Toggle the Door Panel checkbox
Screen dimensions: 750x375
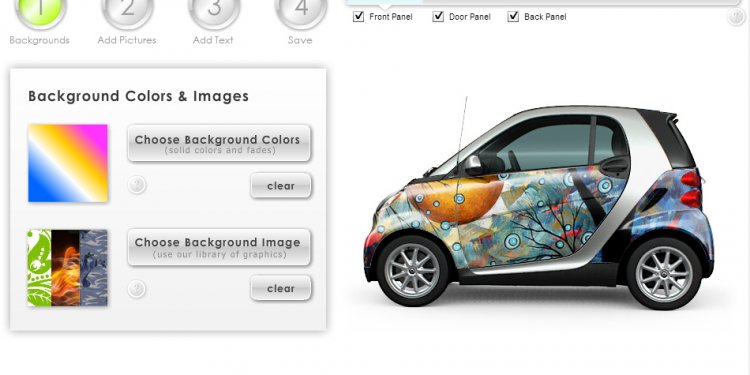tap(438, 17)
